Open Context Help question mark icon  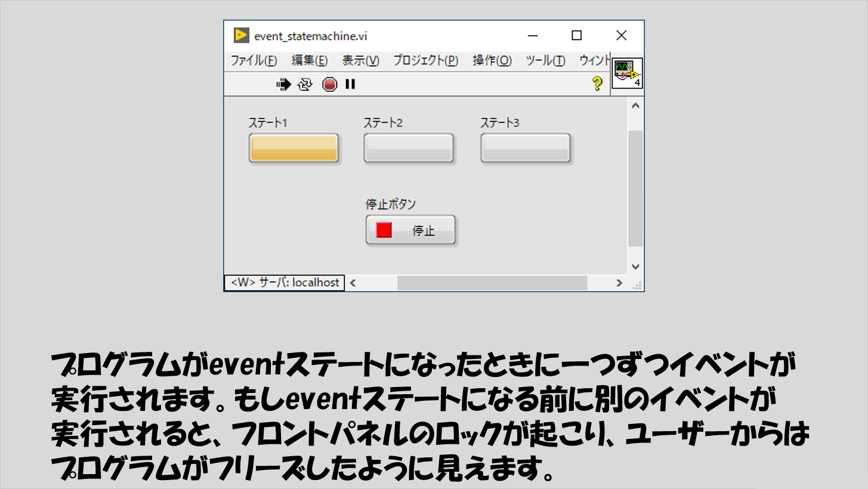coord(597,85)
